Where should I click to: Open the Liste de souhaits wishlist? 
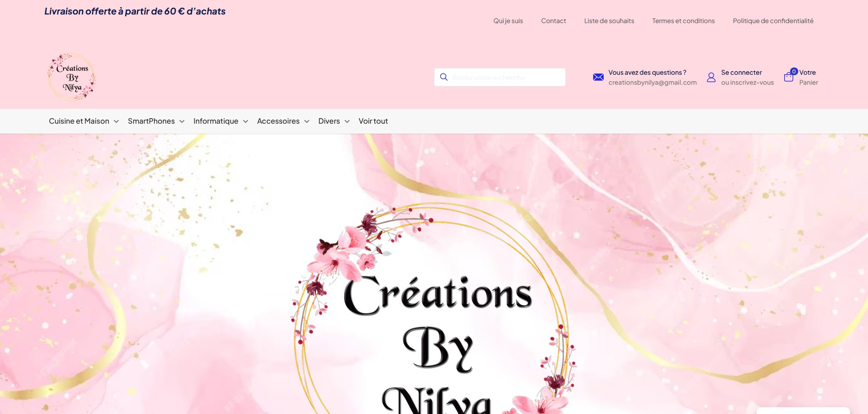coord(609,20)
